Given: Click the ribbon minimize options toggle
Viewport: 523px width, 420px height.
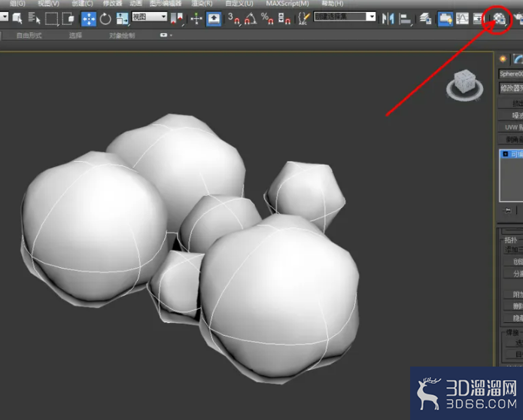Looking at the screenshot, I should click(166, 35).
